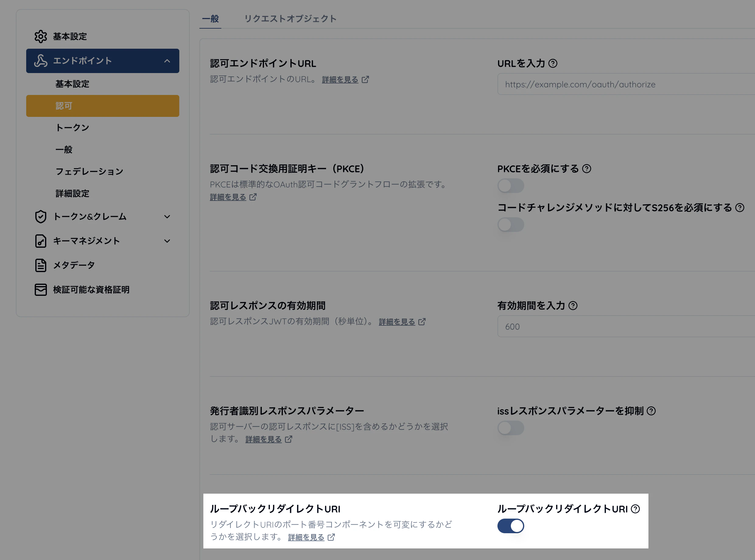Open 検証可能な資格証明 via its envelope icon
This screenshot has width=755, height=560.
click(41, 290)
